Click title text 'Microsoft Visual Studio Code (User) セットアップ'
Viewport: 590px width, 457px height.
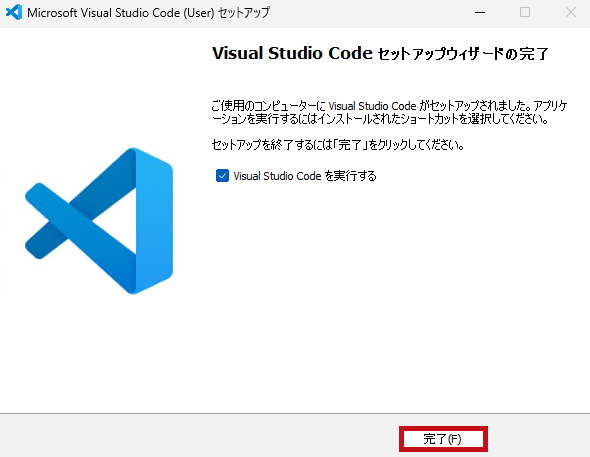pyautogui.click(x=148, y=12)
